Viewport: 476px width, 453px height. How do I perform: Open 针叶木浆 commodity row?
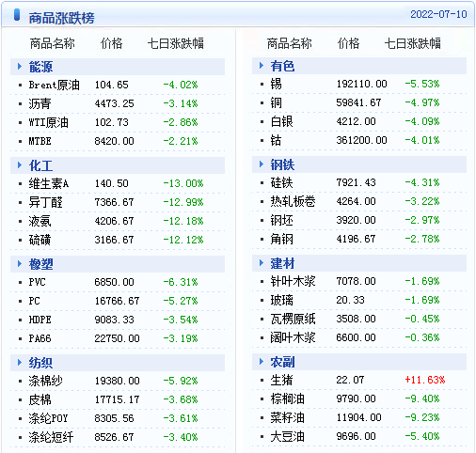[359, 281]
